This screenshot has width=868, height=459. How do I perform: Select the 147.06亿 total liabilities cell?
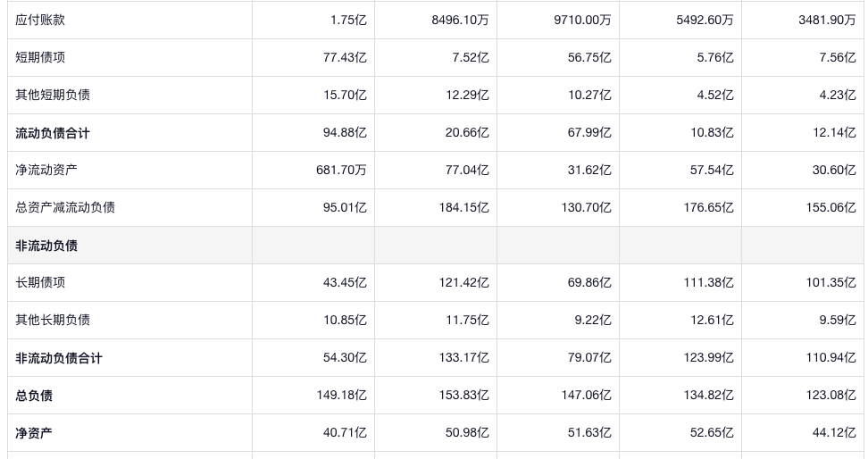pyautogui.click(x=587, y=396)
